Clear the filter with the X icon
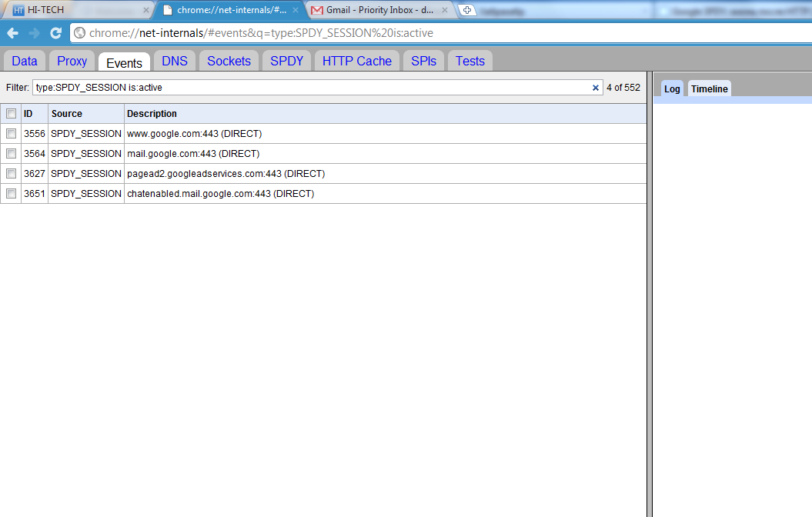The width and height of the screenshot is (812, 517). tap(595, 88)
